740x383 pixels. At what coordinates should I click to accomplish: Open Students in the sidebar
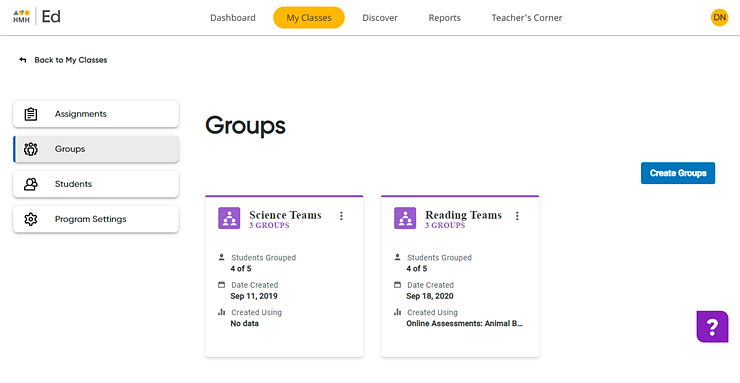[96, 184]
